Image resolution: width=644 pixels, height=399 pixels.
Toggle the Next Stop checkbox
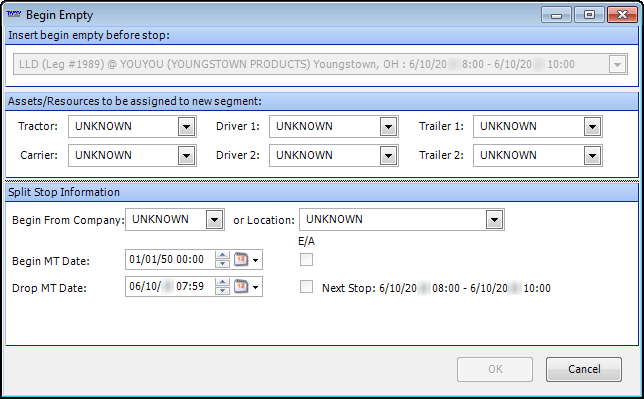click(x=306, y=286)
